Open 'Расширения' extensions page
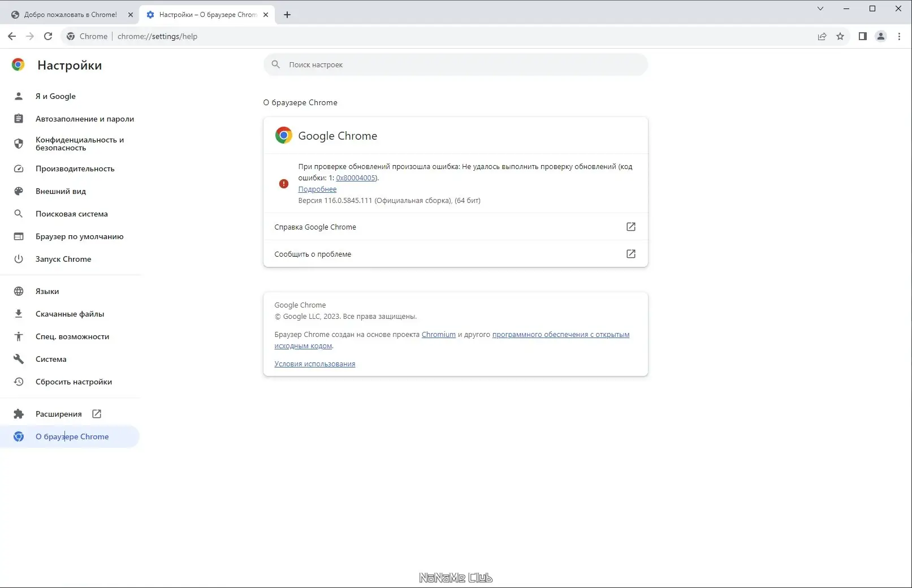 point(70,414)
